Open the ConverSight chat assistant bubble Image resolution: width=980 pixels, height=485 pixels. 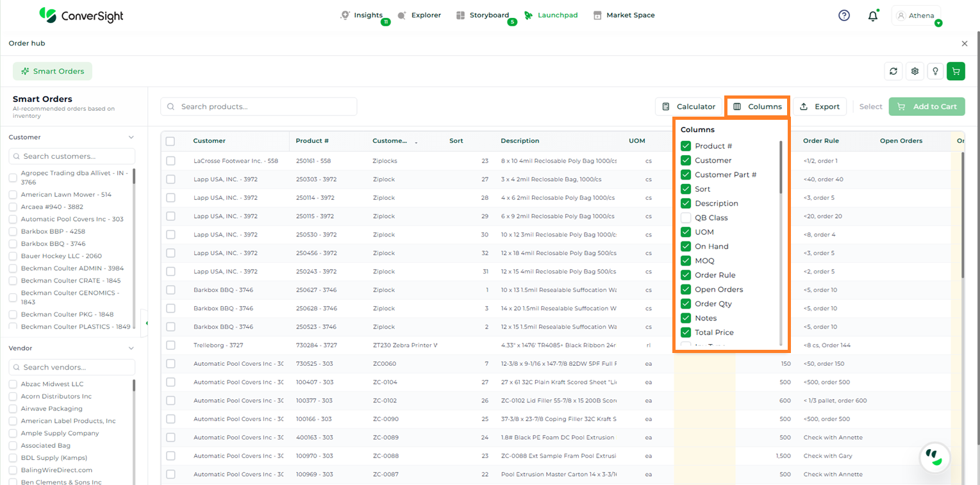click(934, 457)
